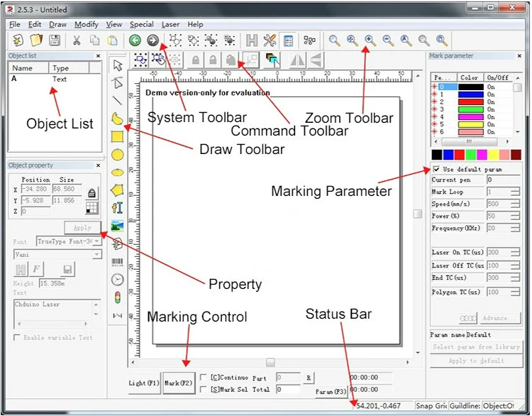Screen dimensions: 532x416
Task: Toggle the size lock padlock button
Action: (92, 193)
